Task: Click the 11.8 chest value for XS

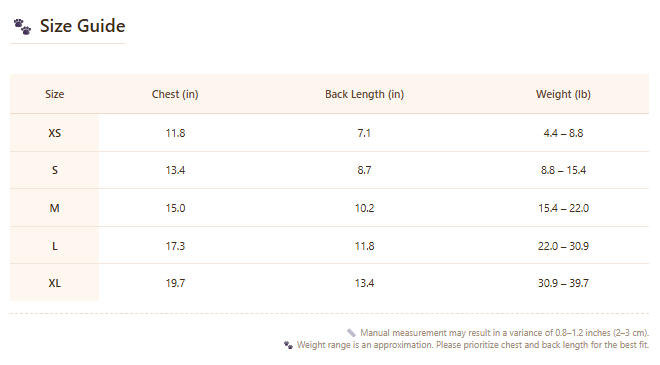Action: 175,133
